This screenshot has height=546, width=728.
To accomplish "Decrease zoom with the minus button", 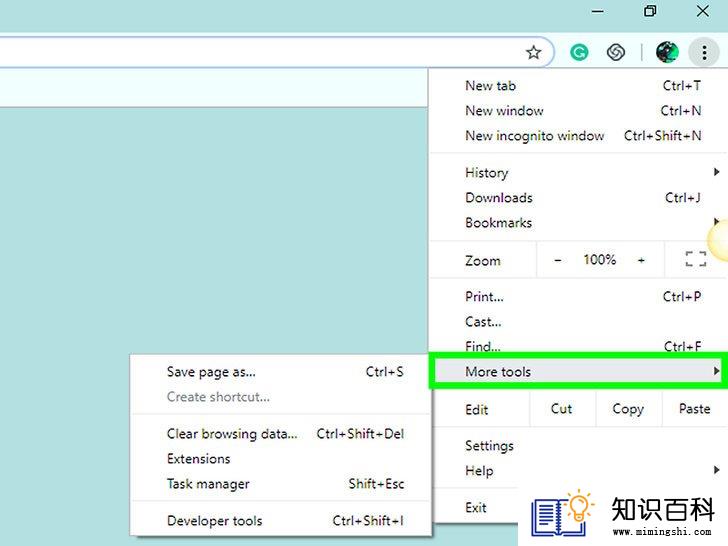I will 558,260.
